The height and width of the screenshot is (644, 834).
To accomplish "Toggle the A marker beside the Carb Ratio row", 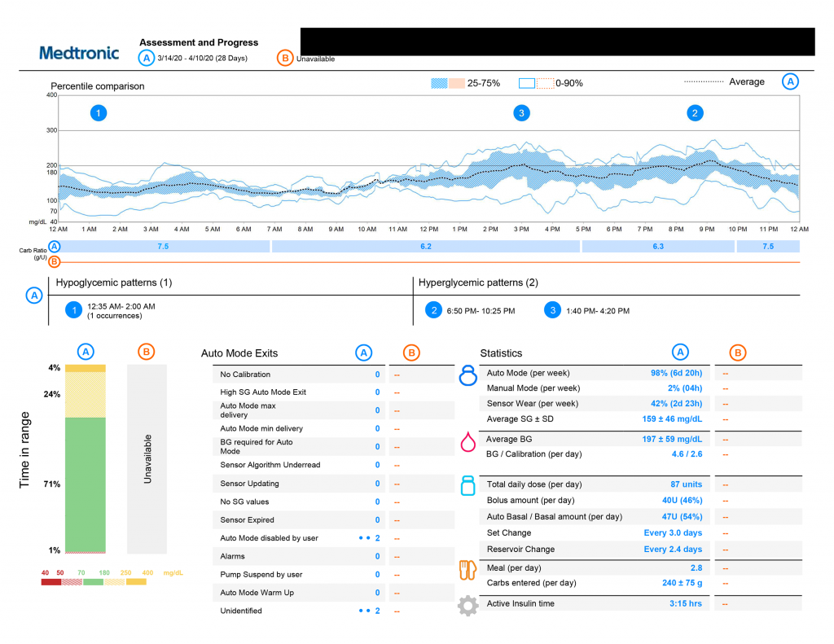I will (x=54, y=246).
